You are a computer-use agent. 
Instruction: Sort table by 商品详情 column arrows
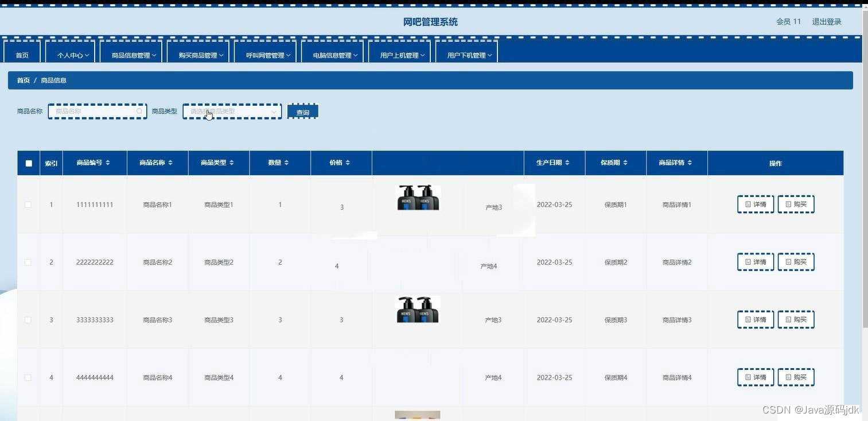689,163
